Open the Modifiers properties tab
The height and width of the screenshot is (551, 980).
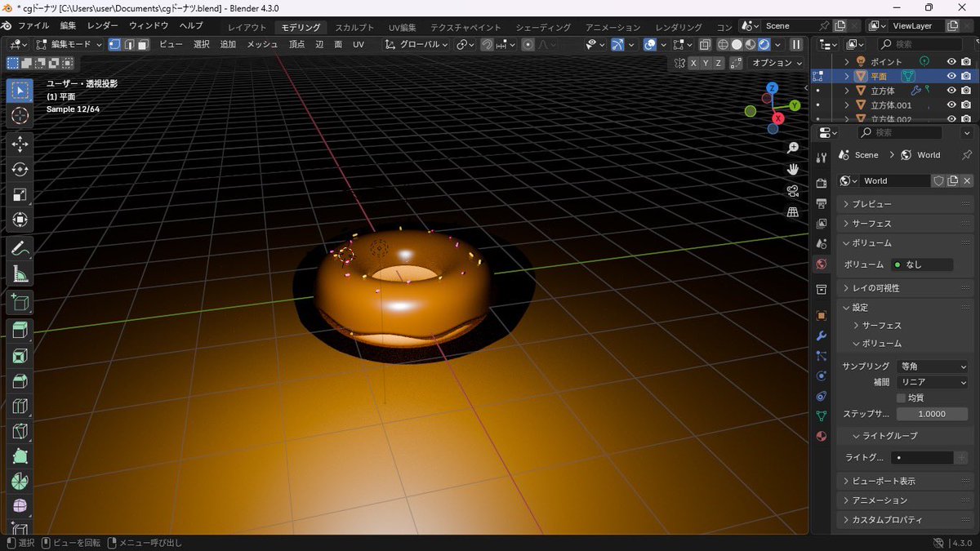click(822, 335)
